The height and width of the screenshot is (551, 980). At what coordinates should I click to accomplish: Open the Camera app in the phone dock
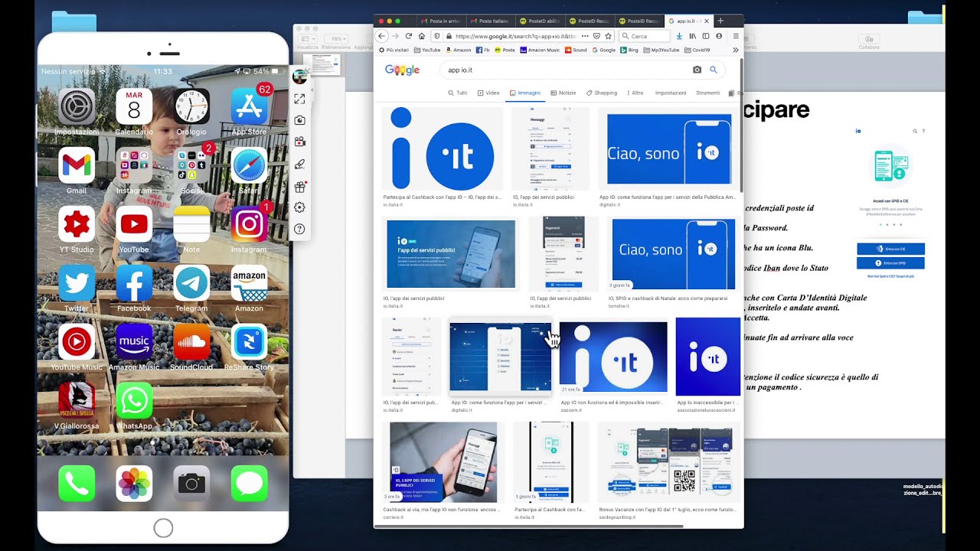[x=191, y=483]
